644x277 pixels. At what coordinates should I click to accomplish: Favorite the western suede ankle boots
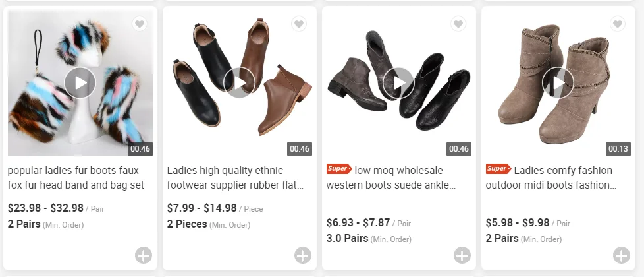[458, 24]
